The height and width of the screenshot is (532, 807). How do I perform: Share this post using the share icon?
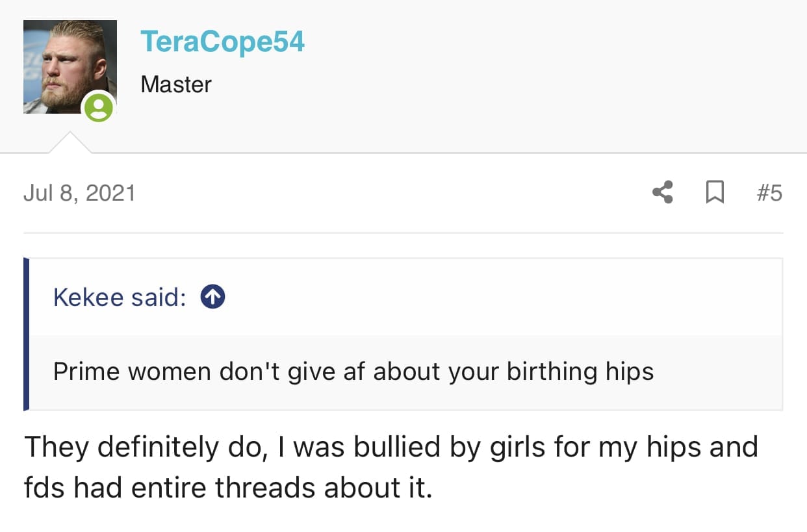662,192
